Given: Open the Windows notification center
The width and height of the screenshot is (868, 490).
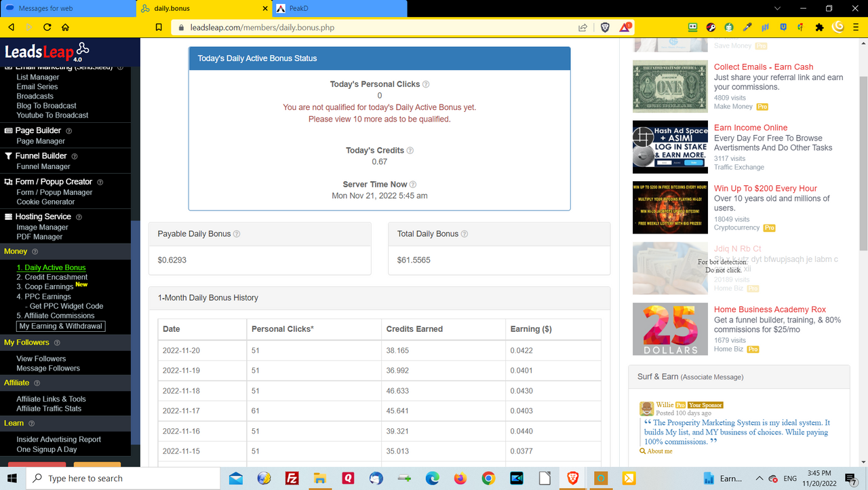Looking at the screenshot, I should pos(850,479).
